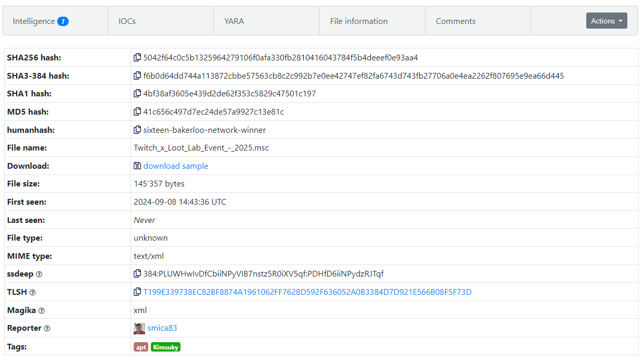Open help tooltip next to ssdeep label

39,274
